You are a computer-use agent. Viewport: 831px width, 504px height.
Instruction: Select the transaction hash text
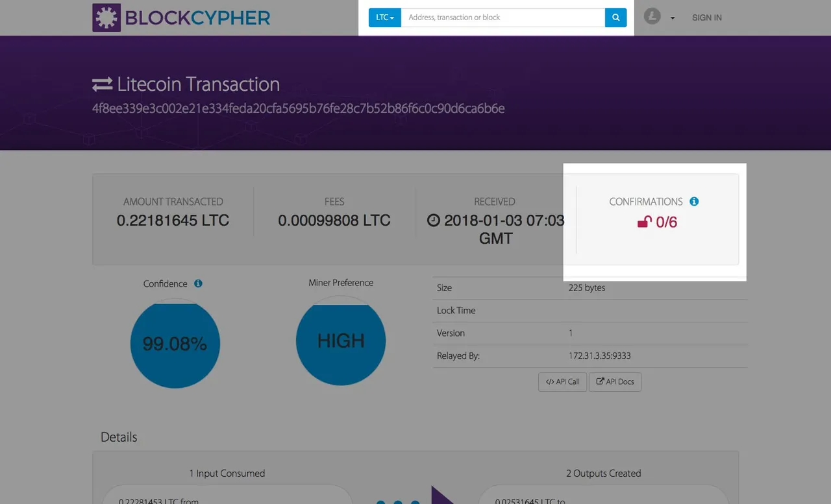pyautogui.click(x=299, y=108)
